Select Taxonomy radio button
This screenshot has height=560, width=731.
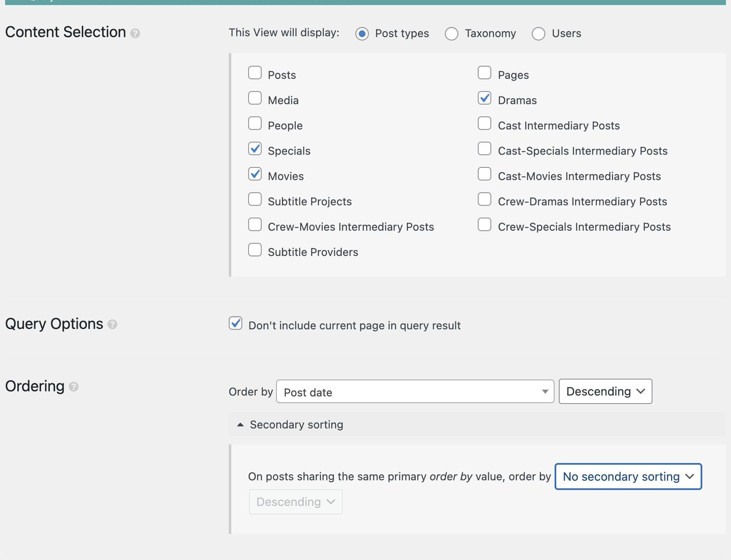click(452, 34)
